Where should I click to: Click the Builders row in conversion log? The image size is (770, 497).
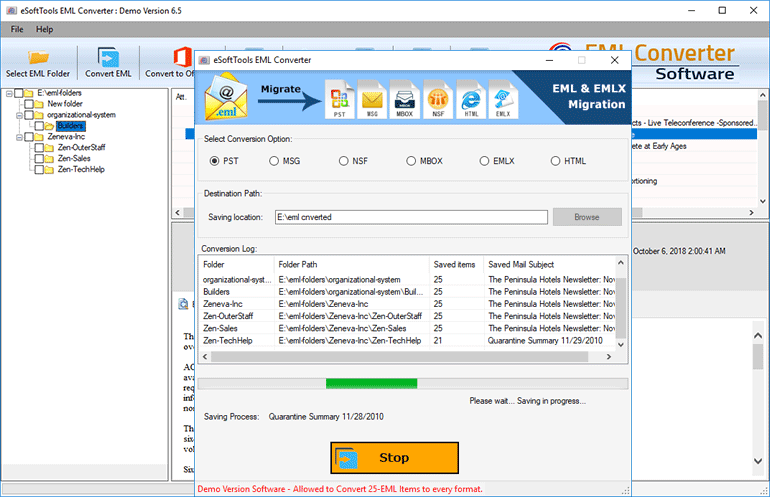pos(408,292)
